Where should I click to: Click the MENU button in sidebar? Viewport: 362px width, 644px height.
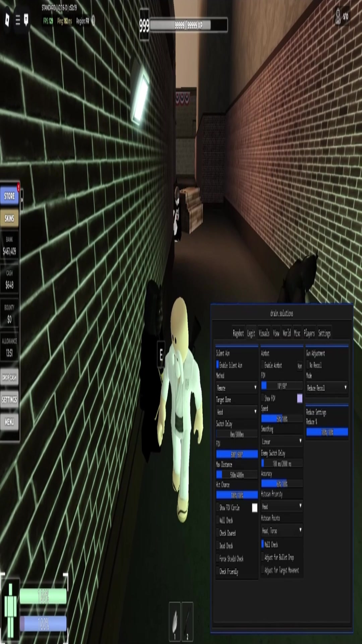[x=9, y=422]
